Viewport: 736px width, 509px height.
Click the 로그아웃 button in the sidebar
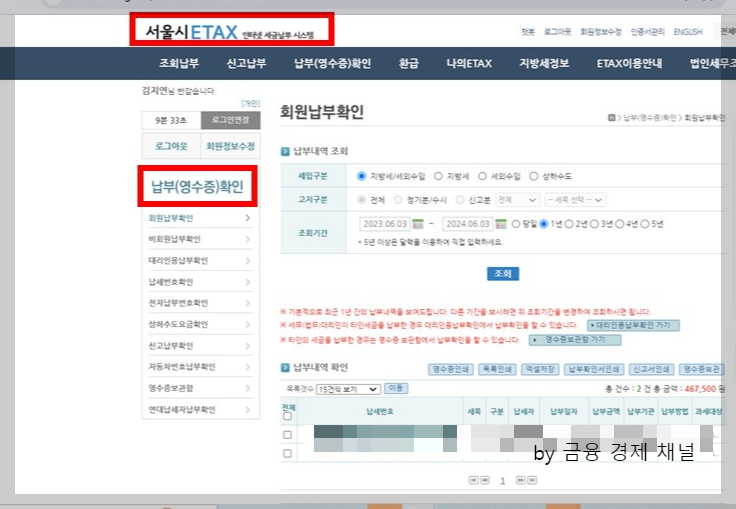coord(171,146)
